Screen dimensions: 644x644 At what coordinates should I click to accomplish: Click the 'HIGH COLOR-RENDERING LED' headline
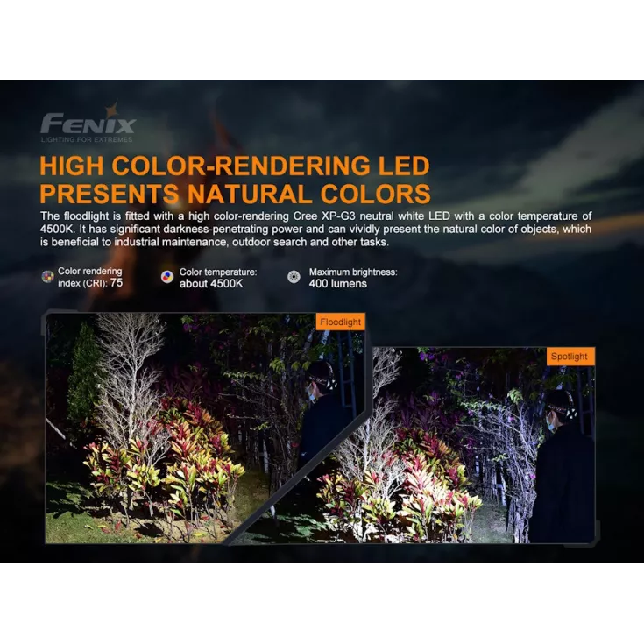[x=235, y=166]
